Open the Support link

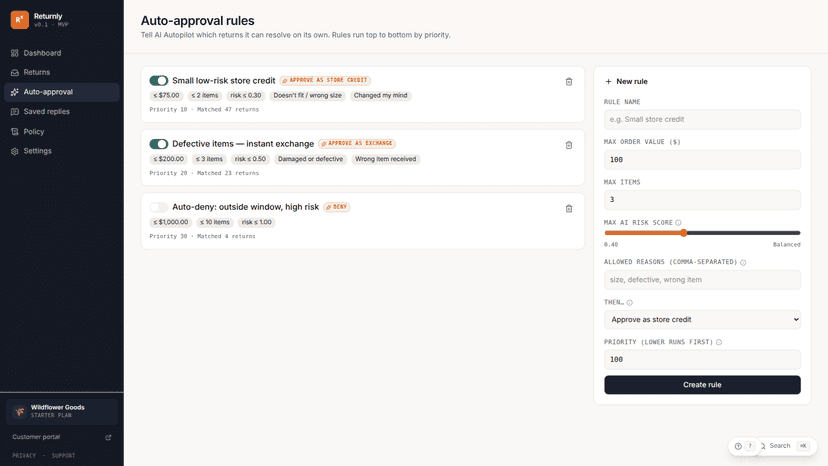coord(63,455)
